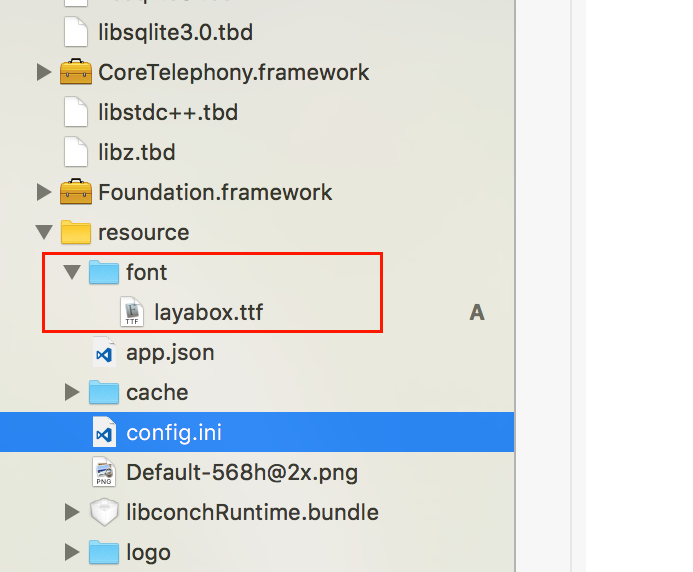Expand the CoreTelephony.framework disclosure triangle
This screenshot has width=693, height=572.
tap(43, 72)
